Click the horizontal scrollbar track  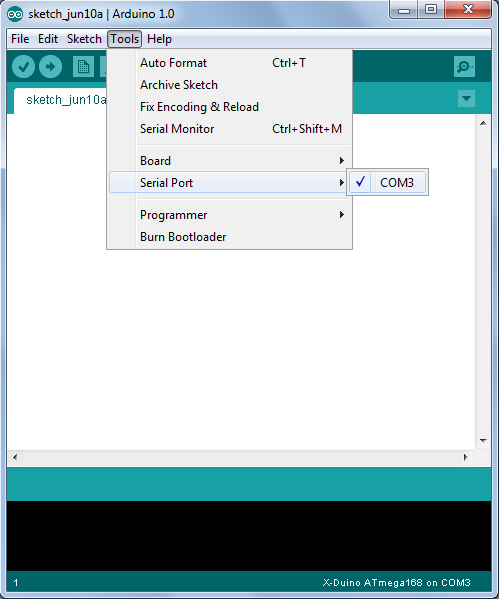pyautogui.click(x=240, y=457)
